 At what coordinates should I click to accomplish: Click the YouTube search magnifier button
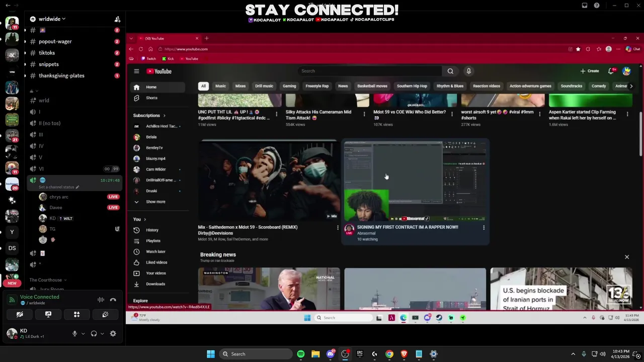pyautogui.click(x=450, y=71)
